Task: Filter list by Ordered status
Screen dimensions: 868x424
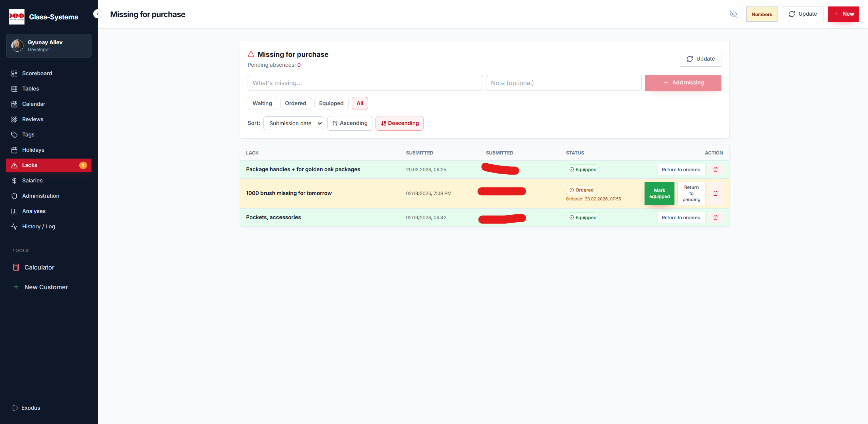Action: pyautogui.click(x=295, y=103)
